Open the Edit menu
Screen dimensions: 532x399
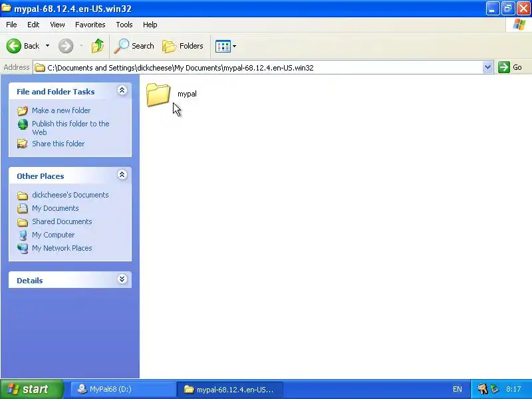(x=33, y=25)
